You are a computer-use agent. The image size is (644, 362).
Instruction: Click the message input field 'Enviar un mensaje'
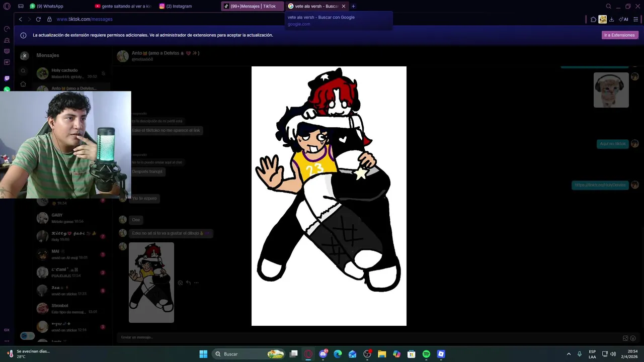[367, 337]
